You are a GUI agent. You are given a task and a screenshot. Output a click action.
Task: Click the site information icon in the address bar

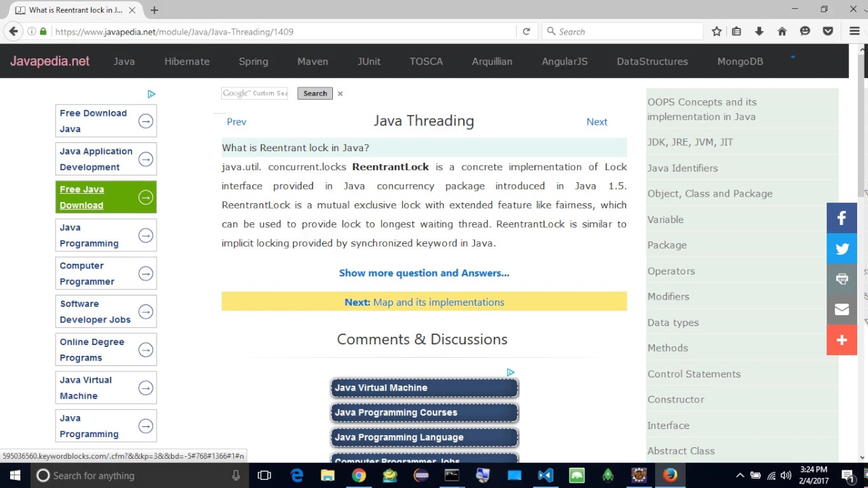click(31, 31)
